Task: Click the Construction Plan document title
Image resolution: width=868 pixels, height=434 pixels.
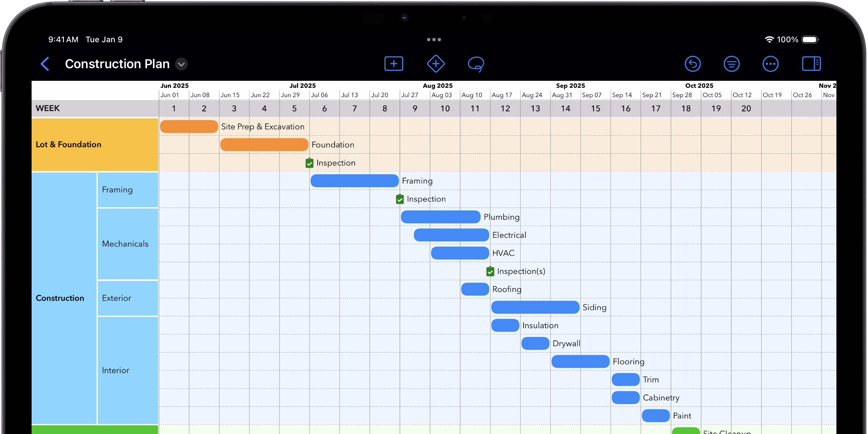Action: [x=117, y=64]
